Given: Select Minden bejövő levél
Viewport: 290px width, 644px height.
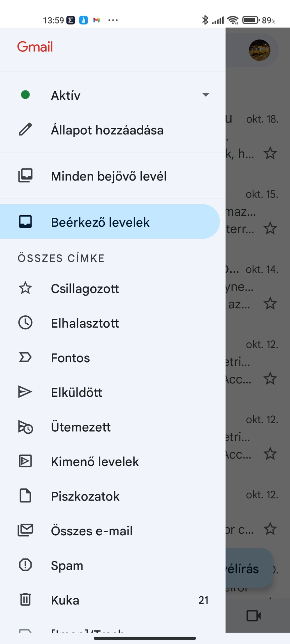Looking at the screenshot, I should (109, 176).
